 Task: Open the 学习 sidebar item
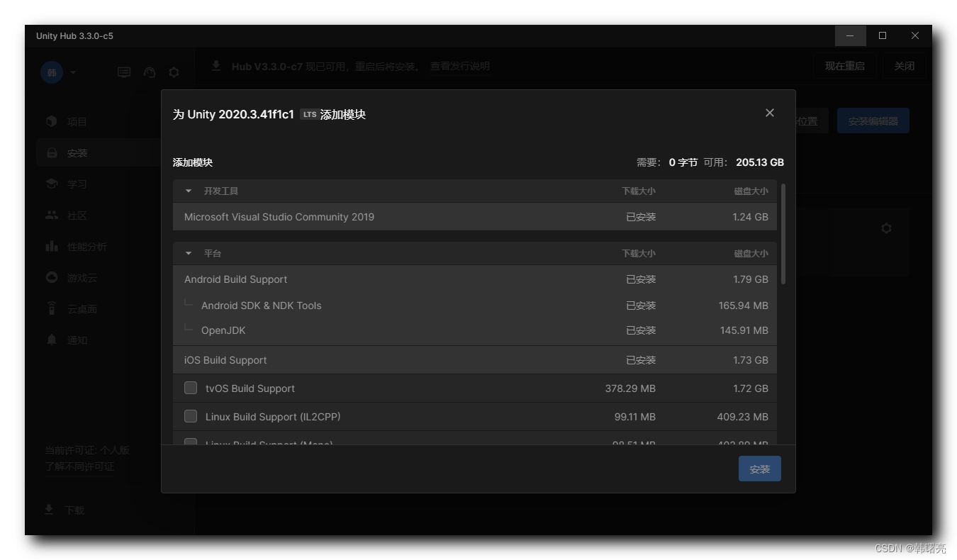(99, 184)
